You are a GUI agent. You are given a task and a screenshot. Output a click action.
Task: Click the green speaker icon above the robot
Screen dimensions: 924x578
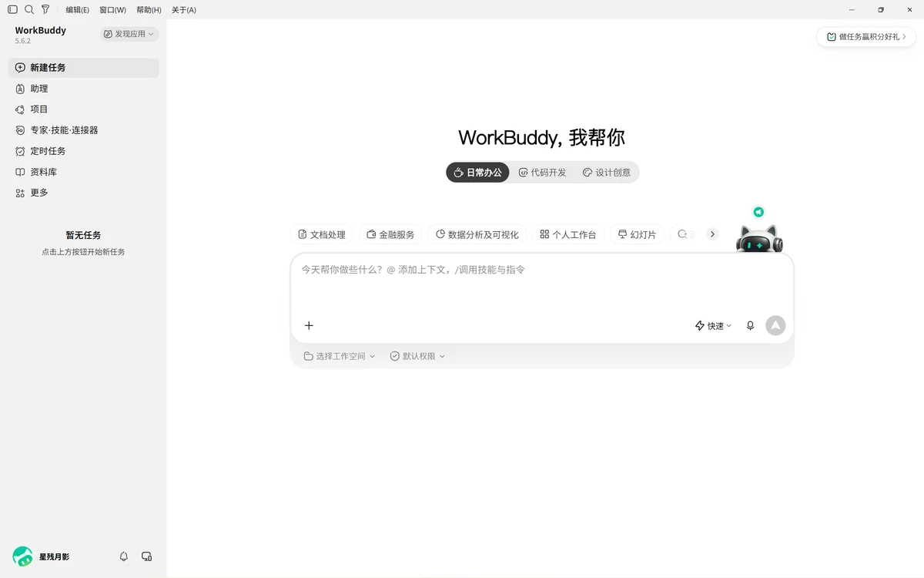pos(758,212)
